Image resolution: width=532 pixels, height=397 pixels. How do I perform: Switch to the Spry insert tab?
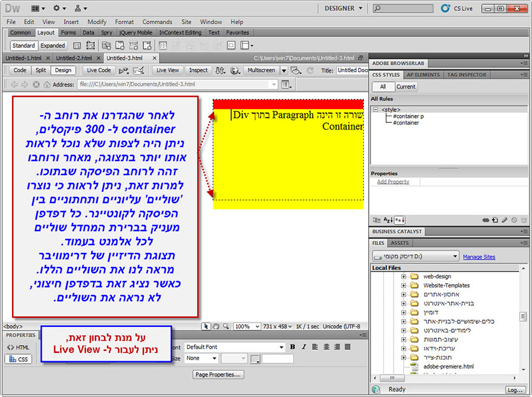(x=106, y=33)
